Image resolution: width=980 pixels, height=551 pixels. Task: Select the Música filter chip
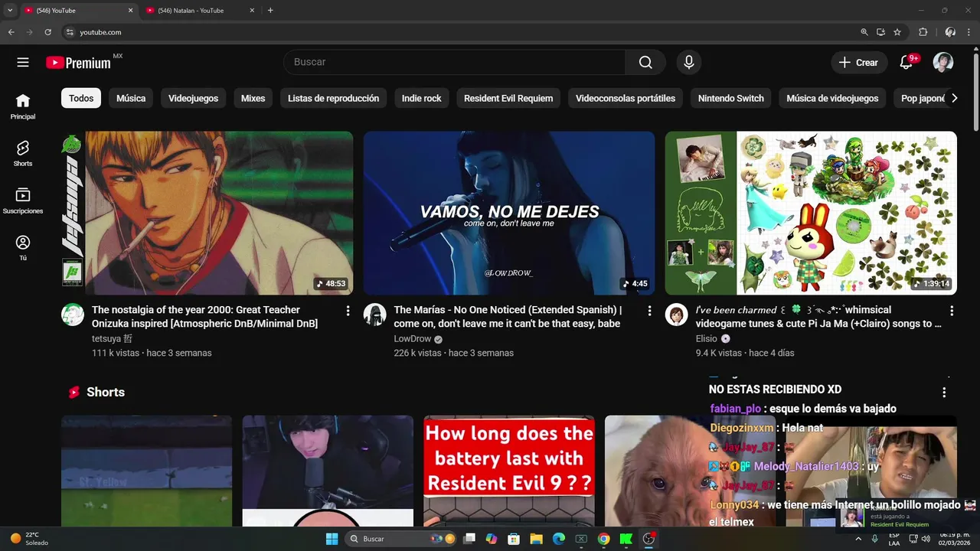click(x=131, y=98)
